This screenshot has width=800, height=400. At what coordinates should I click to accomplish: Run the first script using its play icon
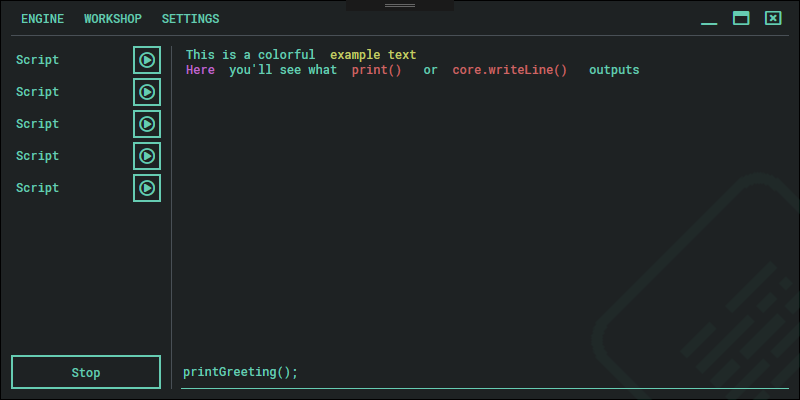pyautogui.click(x=147, y=60)
